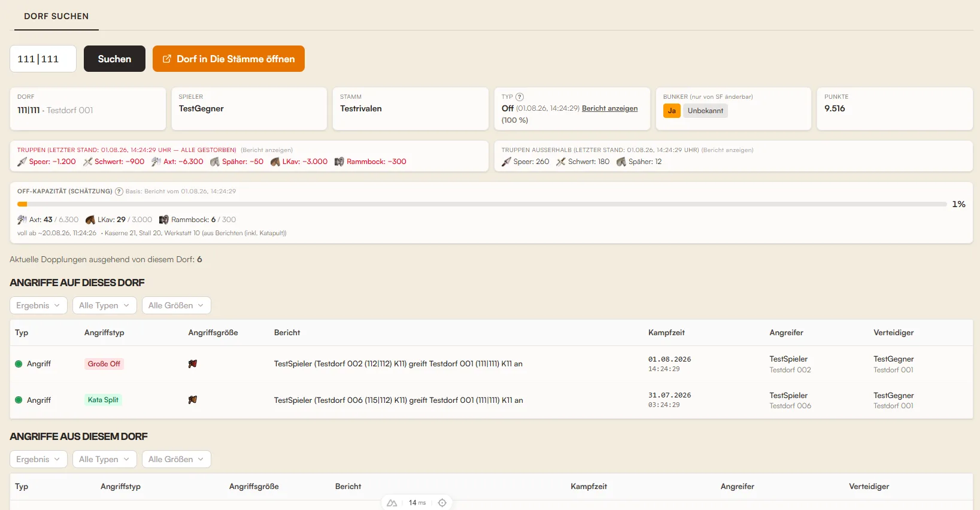The image size is (980, 510).
Task: Click sword icon beside Schwert: 180
Action: [561, 162]
